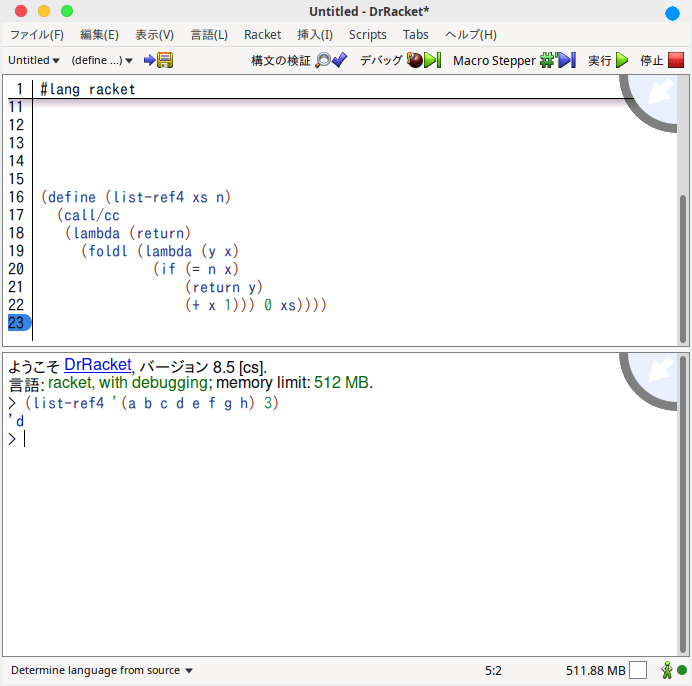The height and width of the screenshot is (686, 692).
Task: Click the green status dot in corner
Action: (x=682, y=670)
